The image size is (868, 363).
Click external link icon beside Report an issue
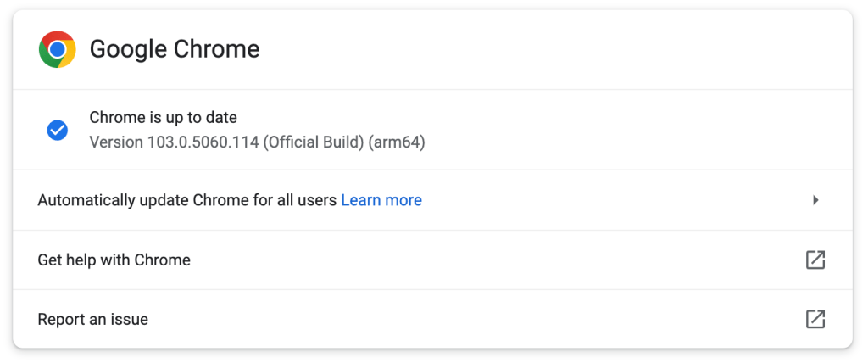pyautogui.click(x=815, y=319)
